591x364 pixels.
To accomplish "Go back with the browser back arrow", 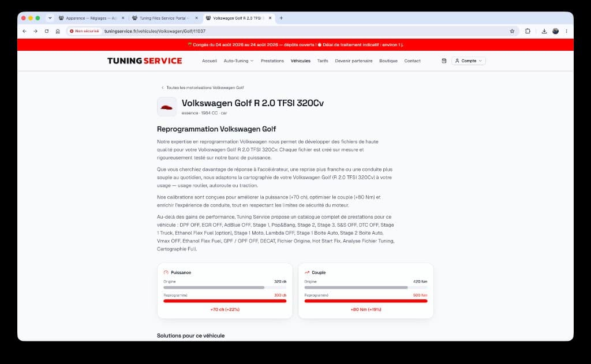I will (24, 31).
